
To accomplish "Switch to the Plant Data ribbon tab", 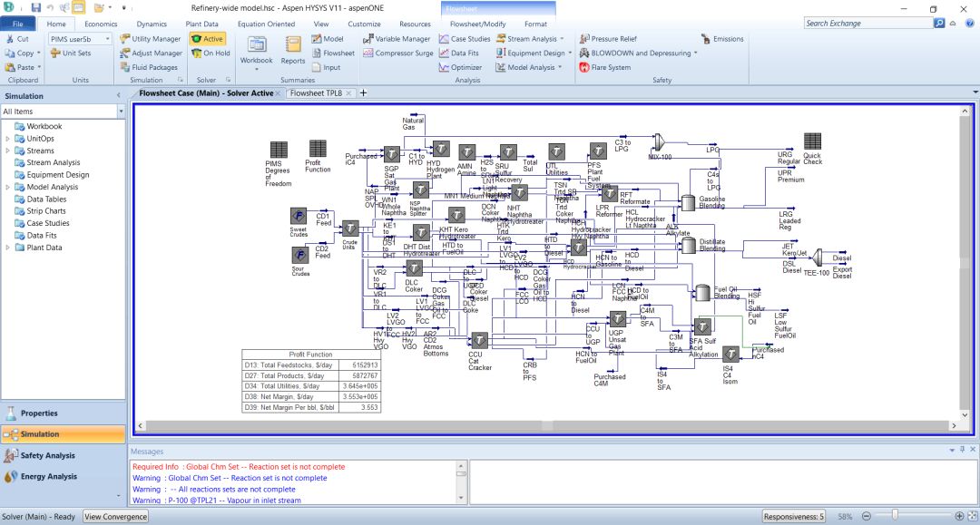I will click(x=201, y=24).
